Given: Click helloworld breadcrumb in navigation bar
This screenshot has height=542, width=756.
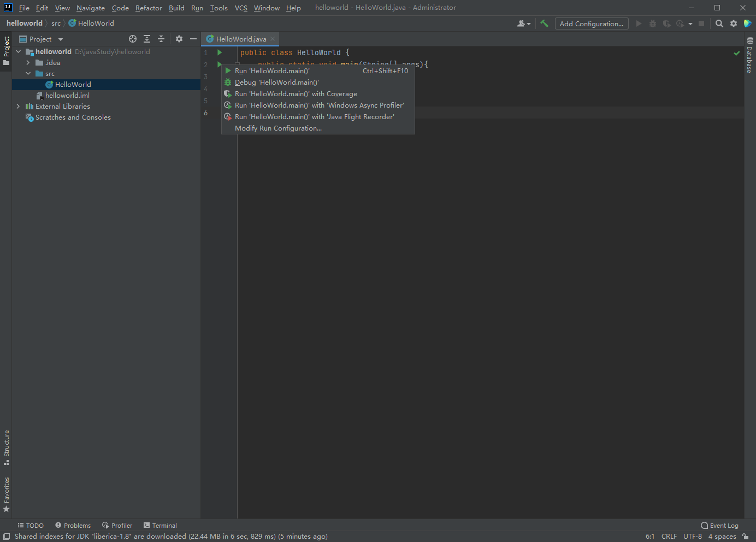Looking at the screenshot, I should point(25,23).
